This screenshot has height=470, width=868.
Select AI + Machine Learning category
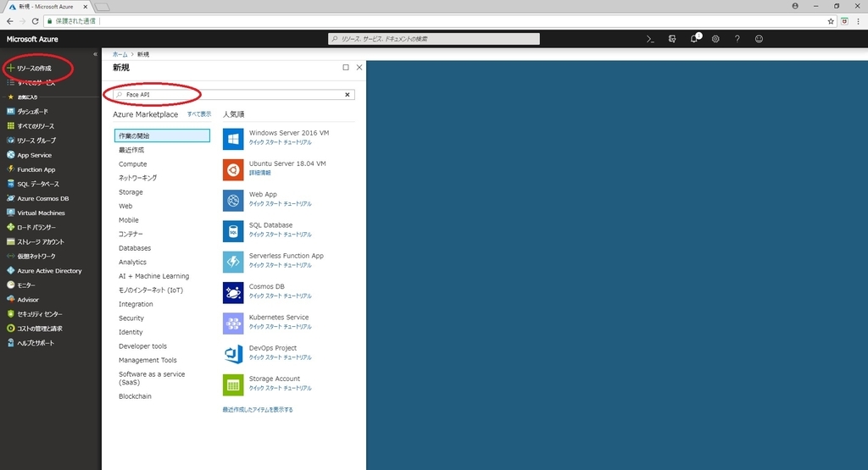pyautogui.click(x=154, y=276)
